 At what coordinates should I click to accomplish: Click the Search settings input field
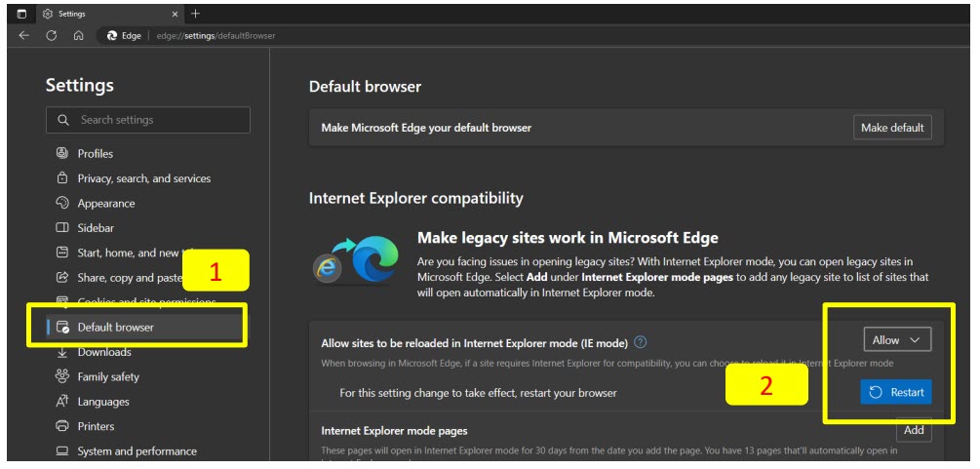pyautogui.click(x=148, y=120)
